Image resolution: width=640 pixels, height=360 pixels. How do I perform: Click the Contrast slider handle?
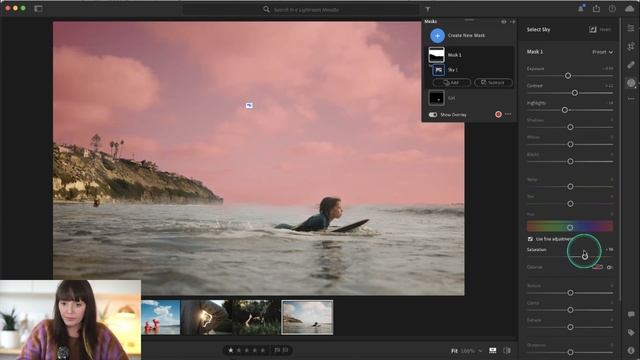pos(575,93)
